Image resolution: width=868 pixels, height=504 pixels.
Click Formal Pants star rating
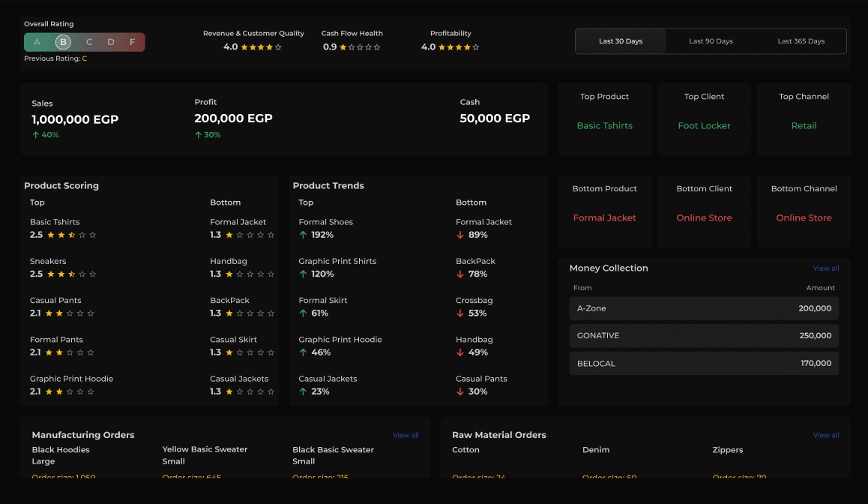[x=70, y=352]
